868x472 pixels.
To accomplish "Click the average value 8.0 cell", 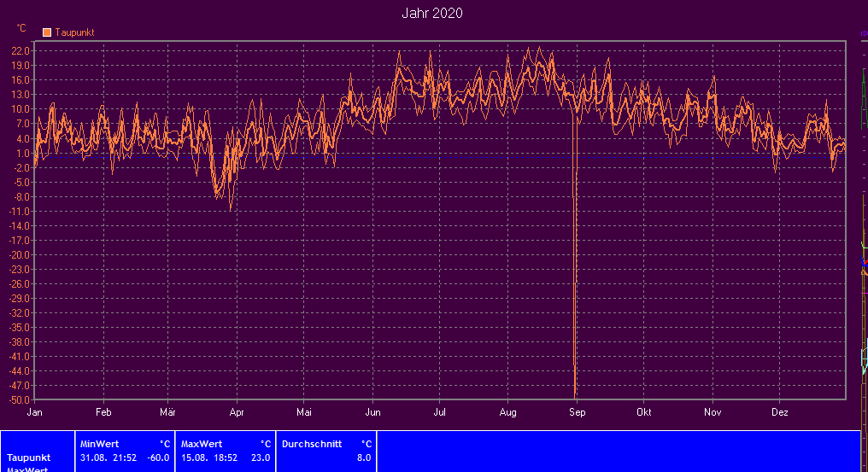I will 363,457.
